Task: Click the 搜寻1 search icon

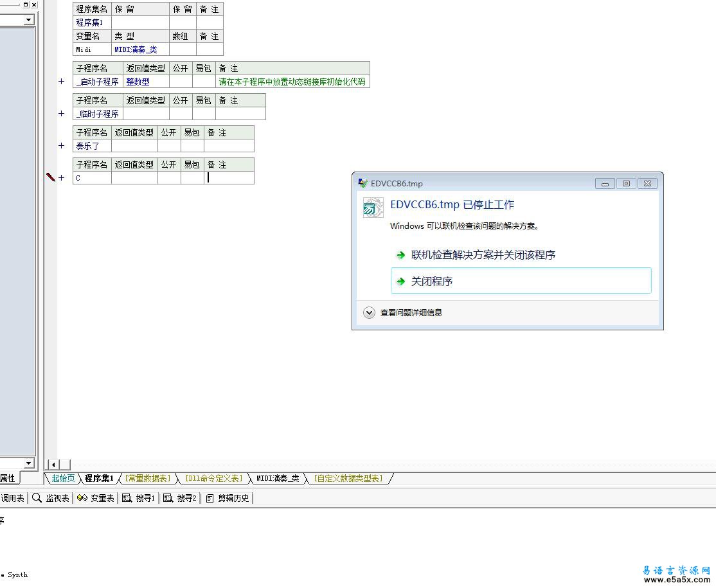Action: pos(127,498)
